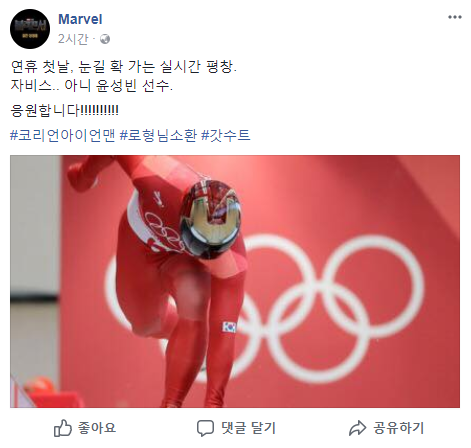
Task: Open the Marvel page name link
Action: pyautogui.click(x=80, y=19)
